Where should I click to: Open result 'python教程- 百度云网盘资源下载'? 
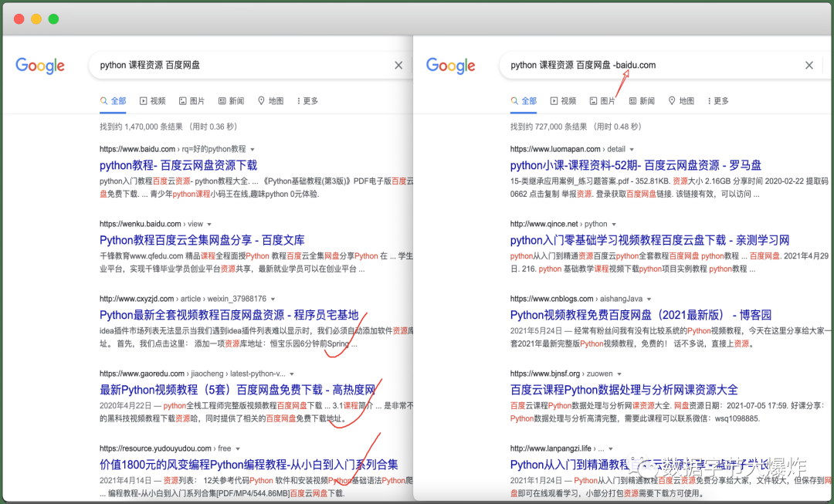(x=178, y=165)
